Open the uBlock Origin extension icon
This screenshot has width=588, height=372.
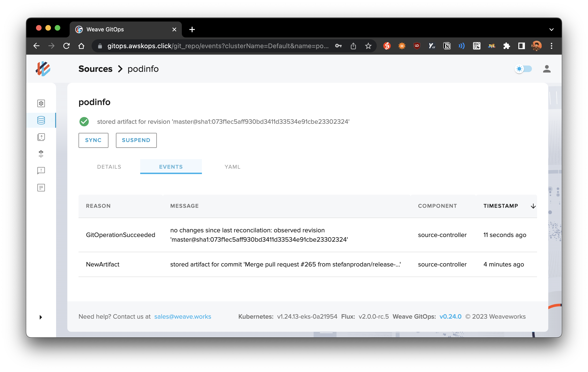[x=417, y=46]
